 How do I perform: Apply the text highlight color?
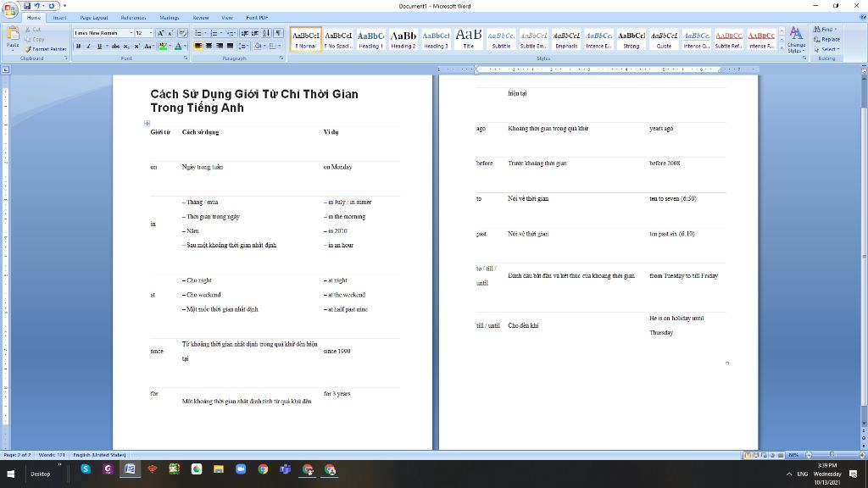pos(163,47)
